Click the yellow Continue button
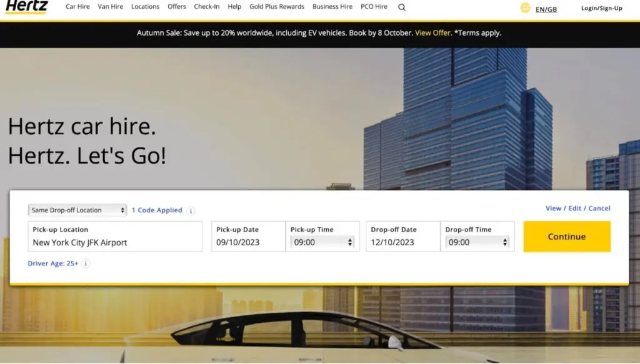This screenshot has width=640, height=364. click(x=567, y=237)
